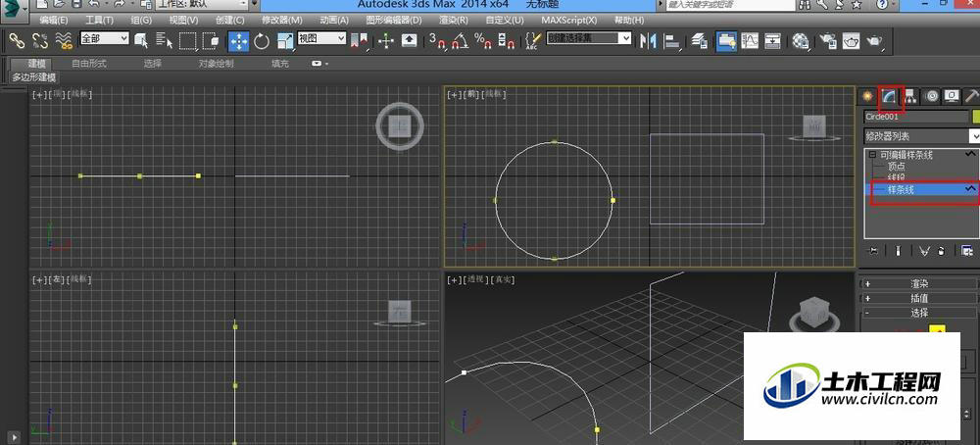Toggle the Graphite ribbon icon
This screenshot has width=980, height=445.
tap(726, 41)
